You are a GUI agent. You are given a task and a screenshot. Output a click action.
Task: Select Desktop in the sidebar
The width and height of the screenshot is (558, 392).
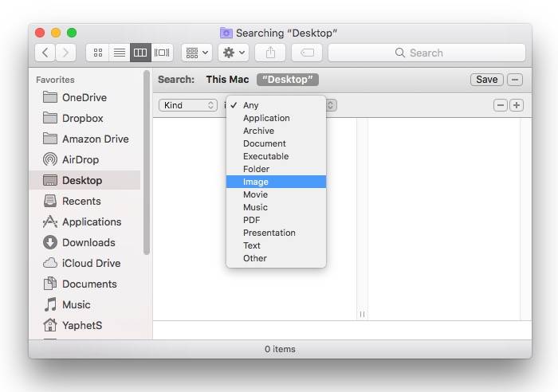point(84,180)
